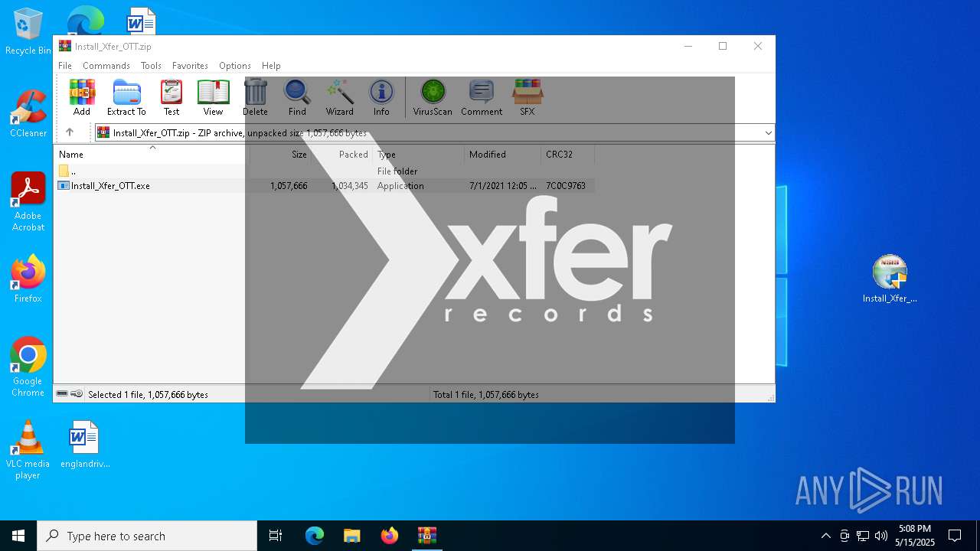Image resolution: width=980 pixels, height=551 pixels.
Task: Start VirusScan on archive
Action: click(x=433, y=97)
